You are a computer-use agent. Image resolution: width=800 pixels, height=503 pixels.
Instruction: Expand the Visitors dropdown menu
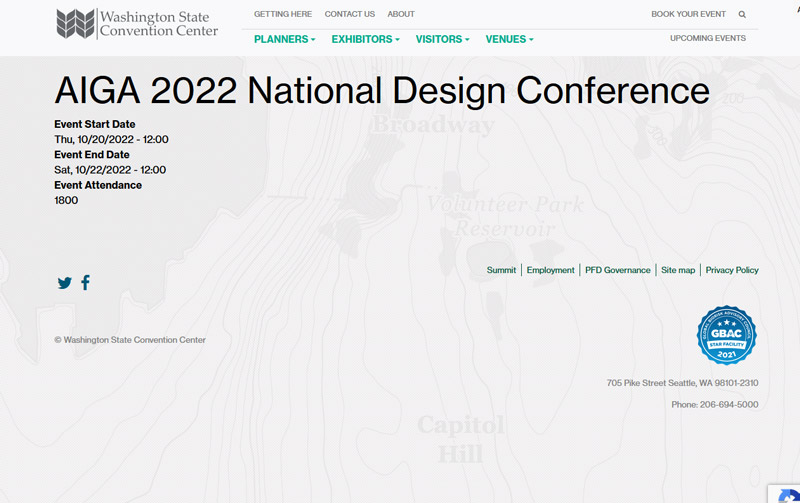(442, 39)
